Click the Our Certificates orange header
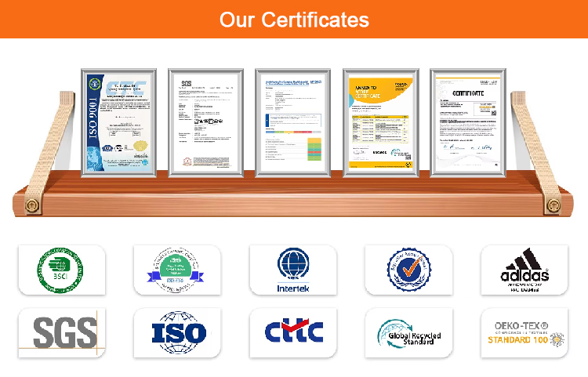This screenshot has height=377, width=588. 294,19
